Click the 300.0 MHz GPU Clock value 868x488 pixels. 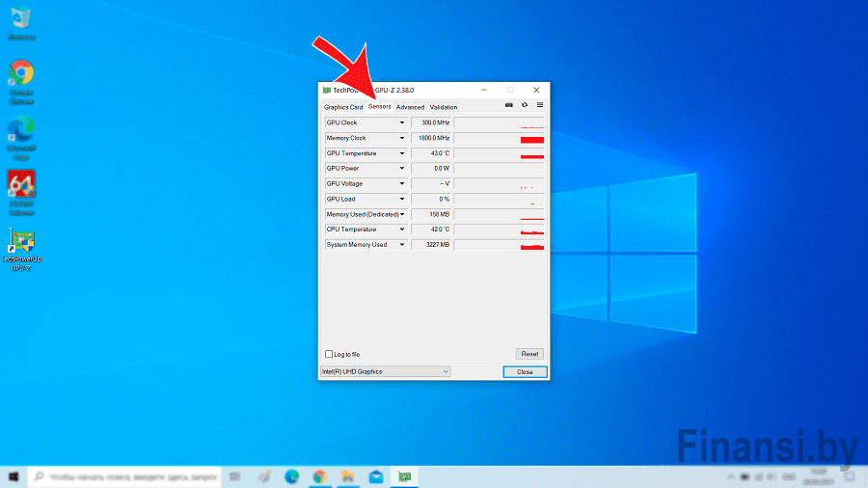[x=431, y=122]
